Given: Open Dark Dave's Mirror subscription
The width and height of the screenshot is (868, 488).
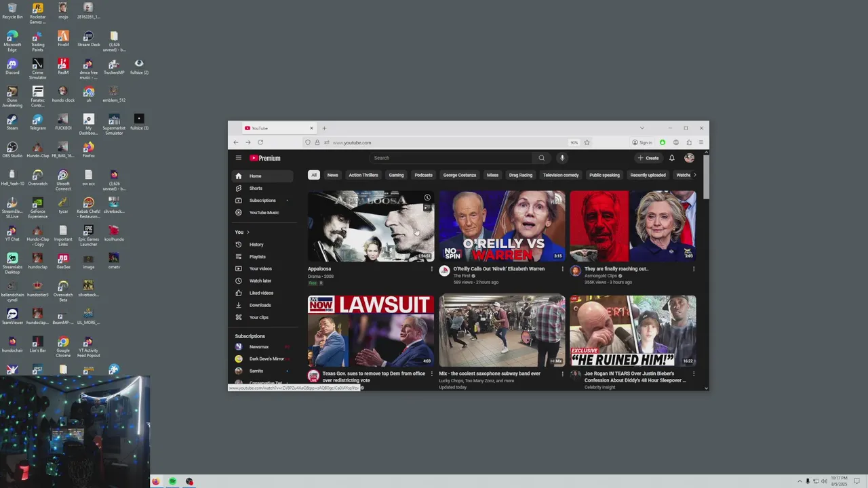Looking at the screenshot, I should tap(264, 359).
